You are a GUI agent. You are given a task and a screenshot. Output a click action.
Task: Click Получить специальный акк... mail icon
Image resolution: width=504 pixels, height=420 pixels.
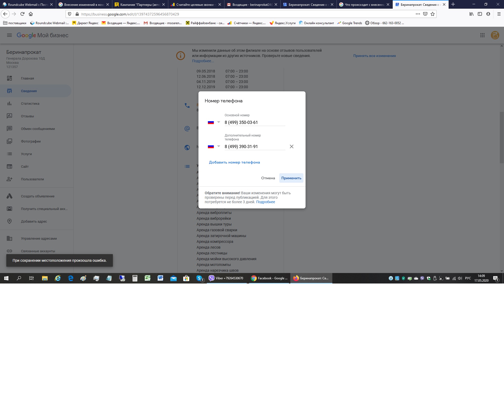coord(9,209)
